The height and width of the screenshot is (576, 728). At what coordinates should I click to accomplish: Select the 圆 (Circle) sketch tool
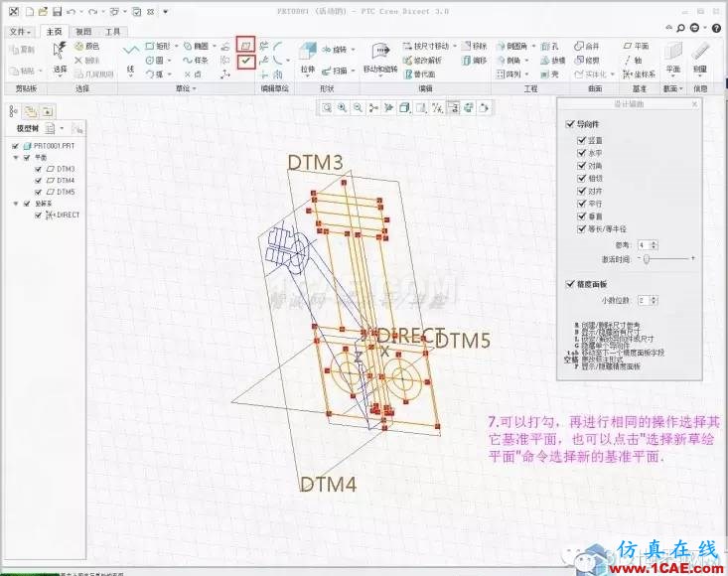coord(155,60)
